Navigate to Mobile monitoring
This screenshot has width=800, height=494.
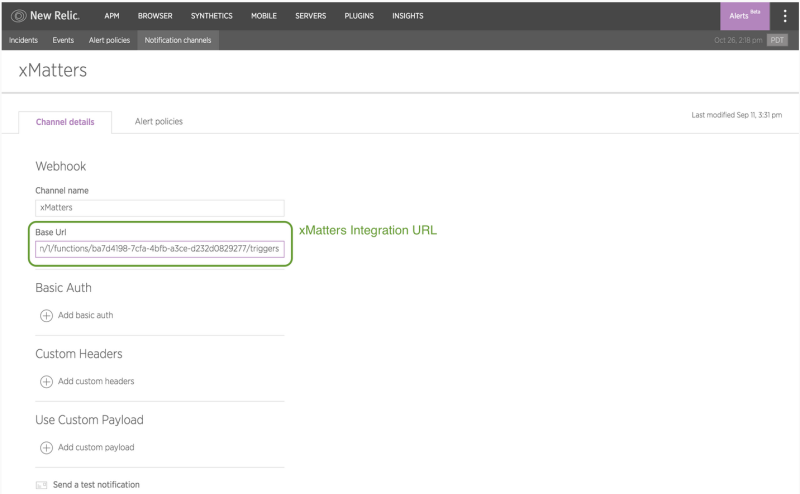click(x=264, y=15)
